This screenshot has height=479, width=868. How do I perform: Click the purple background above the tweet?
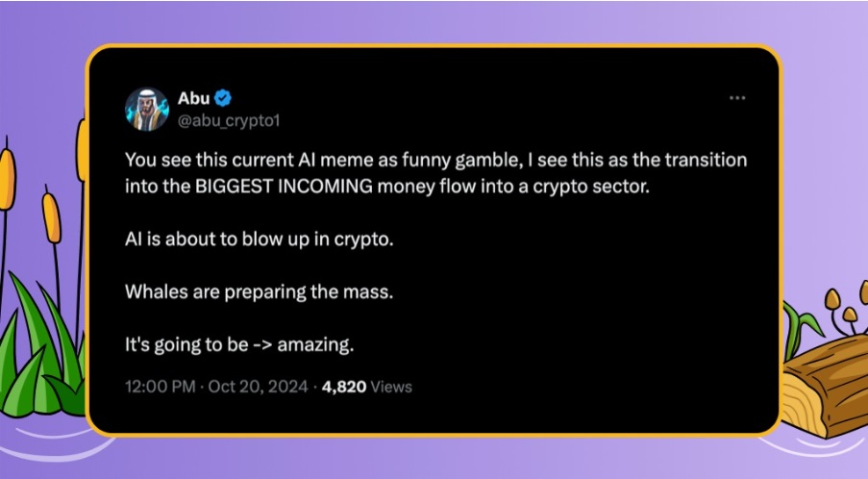[433, 21]
